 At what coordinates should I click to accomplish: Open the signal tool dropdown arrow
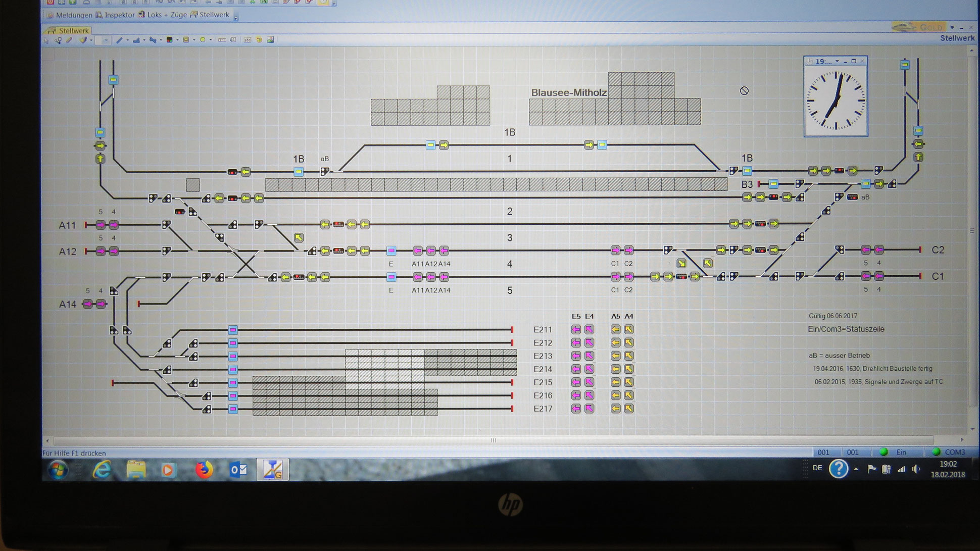click(177, 40)
